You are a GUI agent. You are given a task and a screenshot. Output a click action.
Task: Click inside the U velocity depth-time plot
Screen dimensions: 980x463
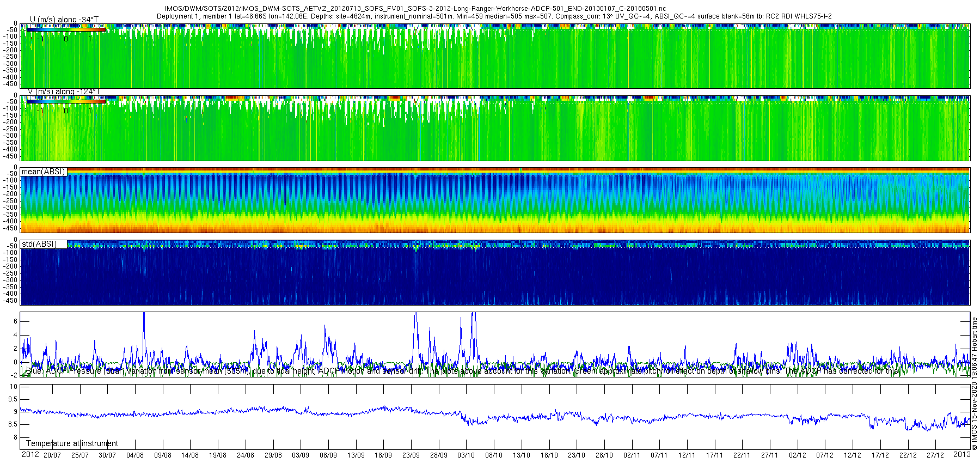coord(495,56)
